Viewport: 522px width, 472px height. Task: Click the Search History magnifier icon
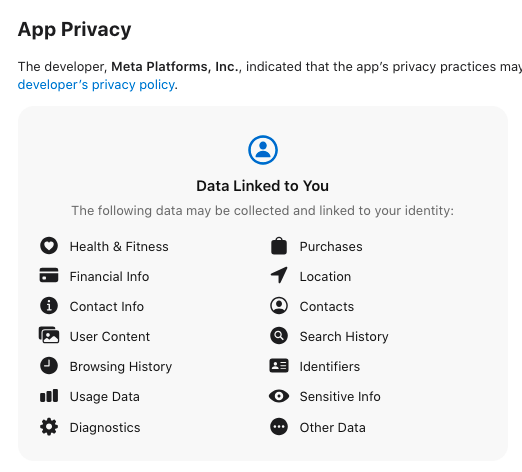point(279,336)
